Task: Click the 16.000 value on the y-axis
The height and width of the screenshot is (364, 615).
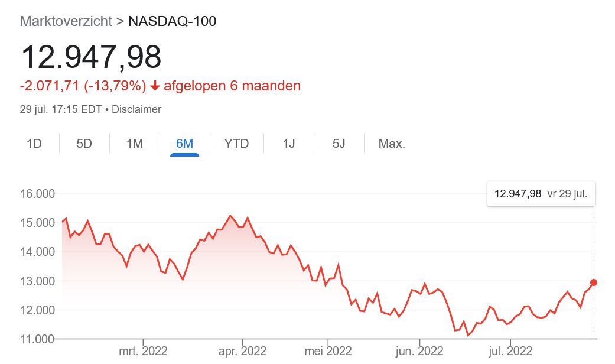Action: click(x=37, y=194)
